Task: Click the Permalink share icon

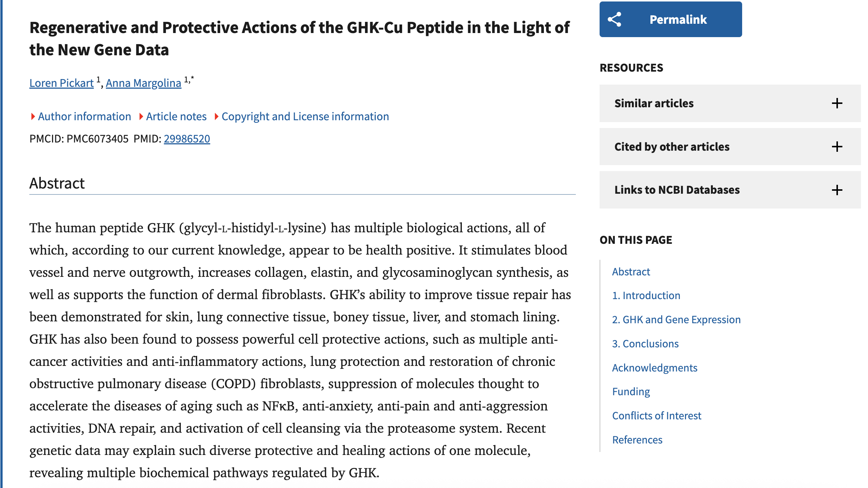Action: (x=614, y=20)
